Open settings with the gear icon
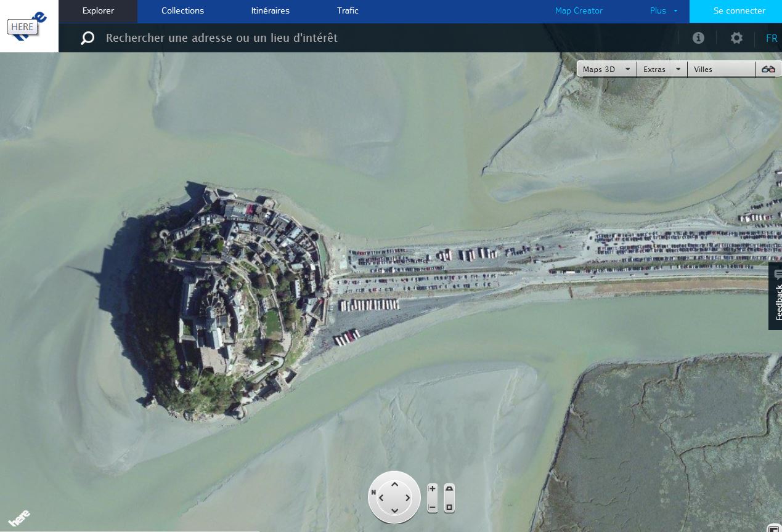 736,38
